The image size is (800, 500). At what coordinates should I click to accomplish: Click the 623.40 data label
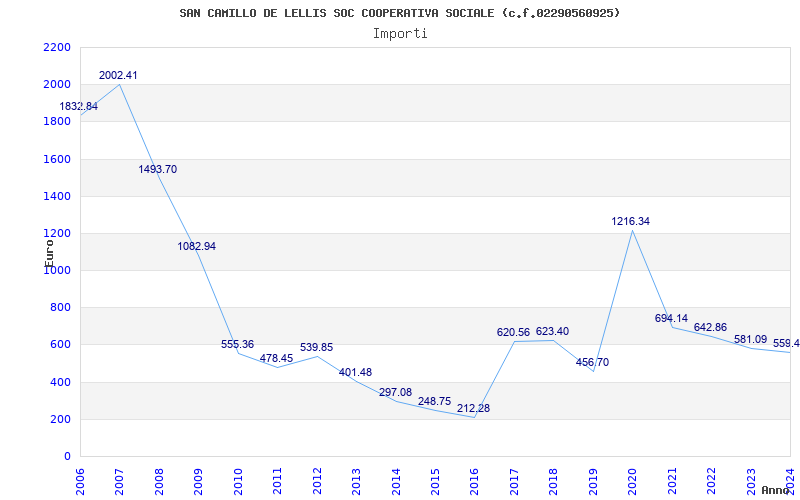pos(553,332)
